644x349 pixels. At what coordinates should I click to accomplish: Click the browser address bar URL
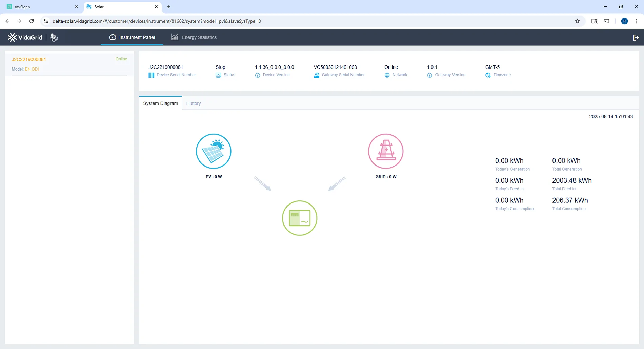tap(157, 21)
